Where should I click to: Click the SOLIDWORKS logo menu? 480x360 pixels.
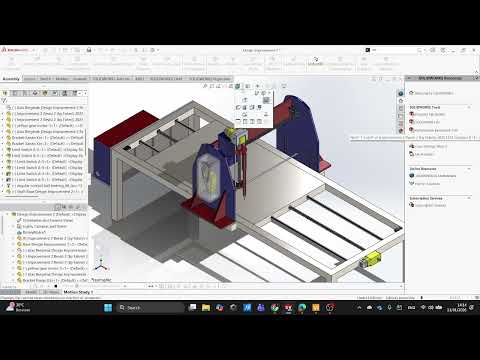(x=15, y=50)
